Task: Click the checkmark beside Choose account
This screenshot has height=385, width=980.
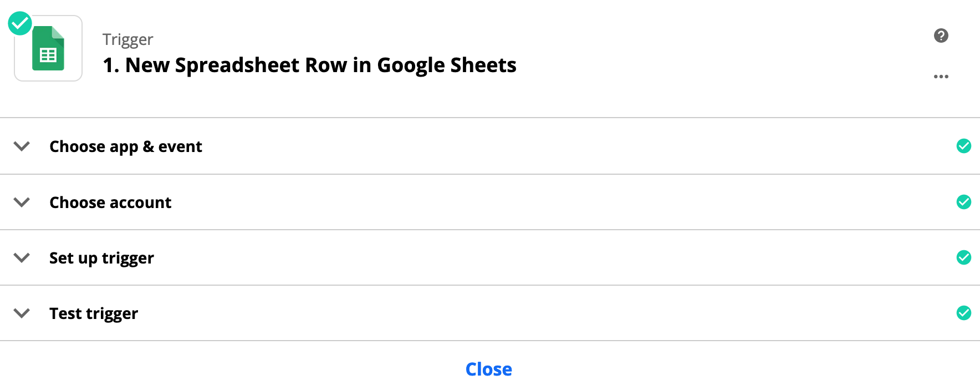Action: 963,202
